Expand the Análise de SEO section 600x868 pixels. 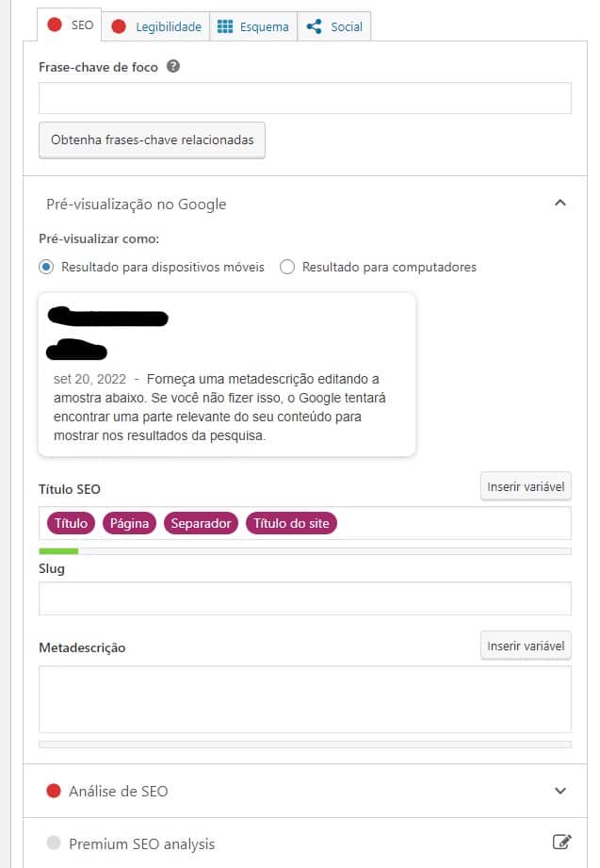[x=560, y=791]
